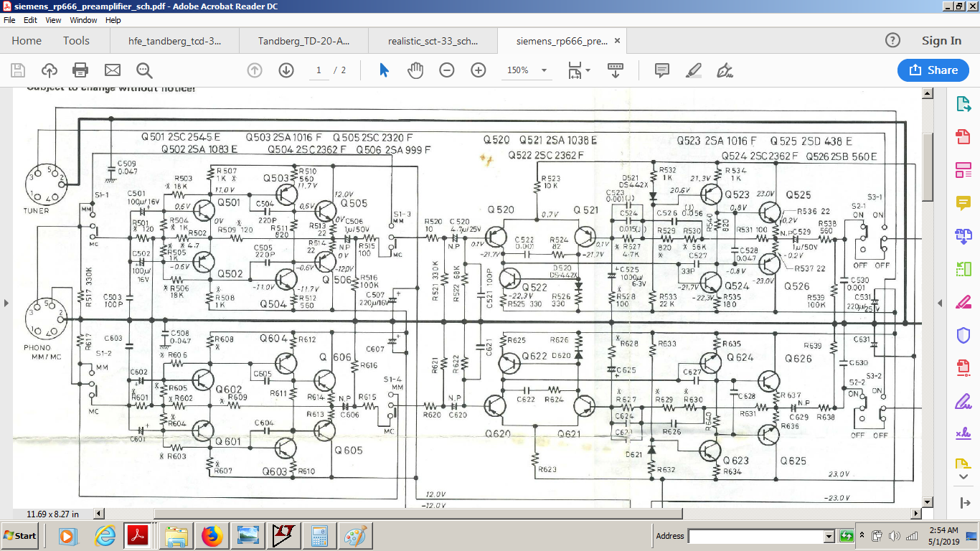980x551 pixels.
Task: Click the Windows Start button
Action: 20,536
